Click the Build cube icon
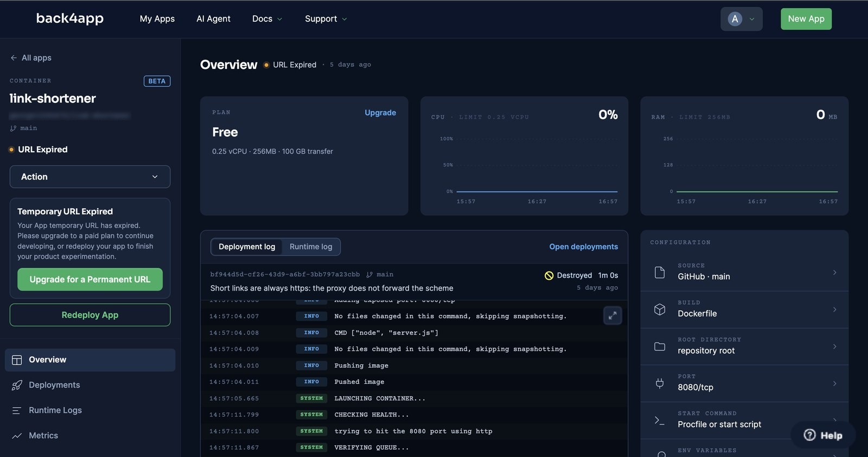The width and height of the screenshot is (868, 457). 660,310
